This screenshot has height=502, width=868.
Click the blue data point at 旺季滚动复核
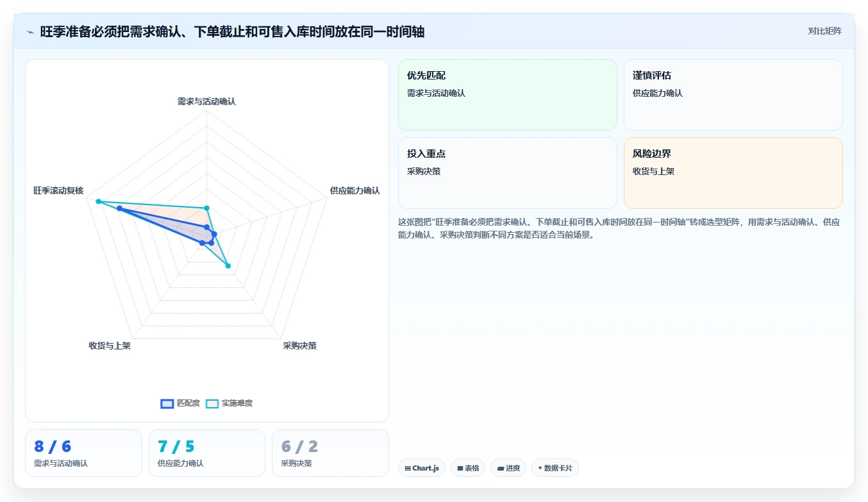(119, 208)
